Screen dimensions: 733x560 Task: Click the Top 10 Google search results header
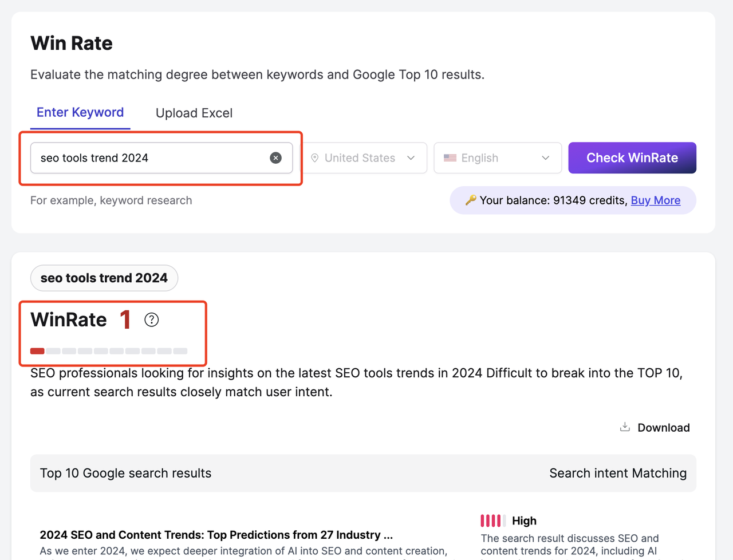pyautogui.click(x=125, y=473)
